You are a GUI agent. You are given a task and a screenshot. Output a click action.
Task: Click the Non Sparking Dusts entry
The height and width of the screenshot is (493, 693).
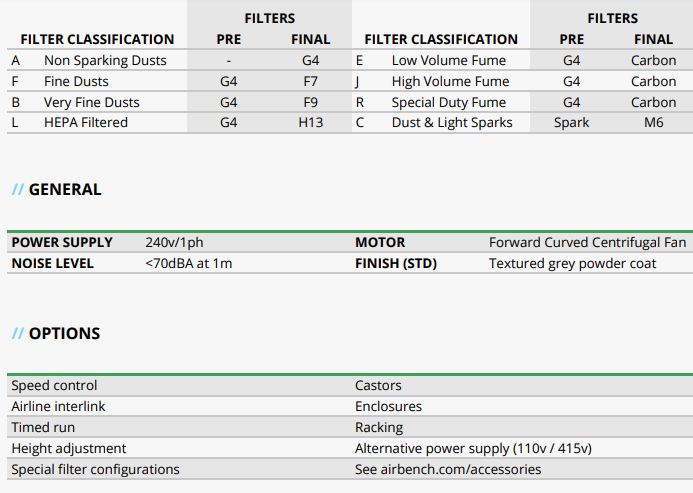[x=105, y=60]
